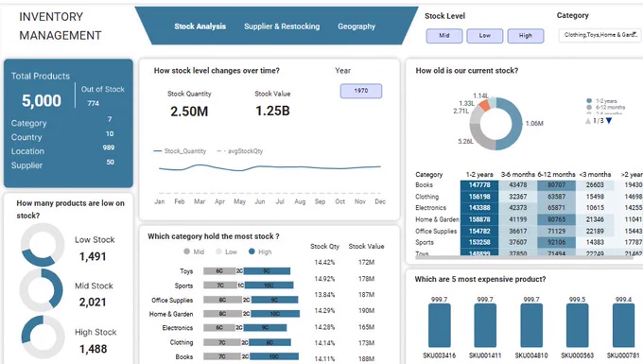Click Home & Garden stock value 190M
Screen dimensions: 643x364
pos(366,311)
